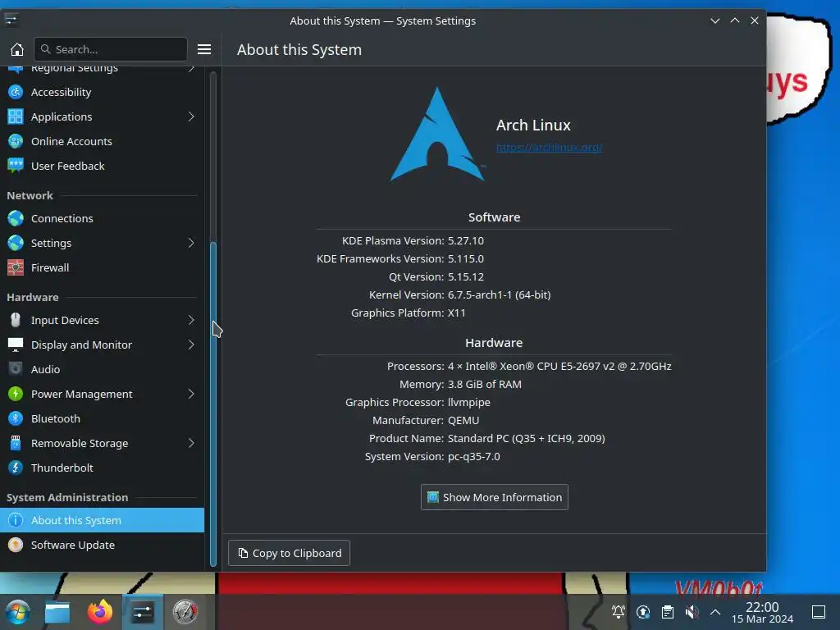Click the window menu icon in title bar
The width and height of the screenshot is (840, 630).
(11, 21)
